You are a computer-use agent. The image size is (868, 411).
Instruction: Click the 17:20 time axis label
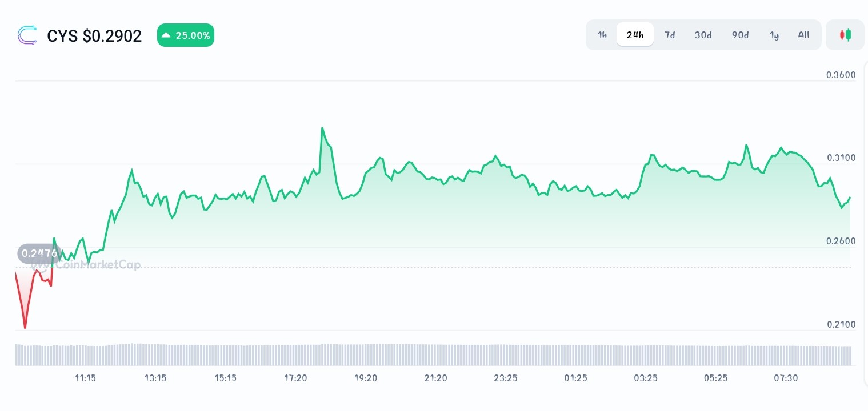tap(295, 378)
